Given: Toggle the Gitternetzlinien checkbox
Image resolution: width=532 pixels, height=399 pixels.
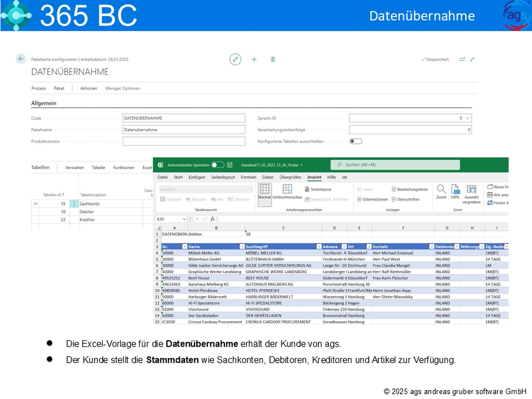Looking at the screenshot, I should (359, 199).
